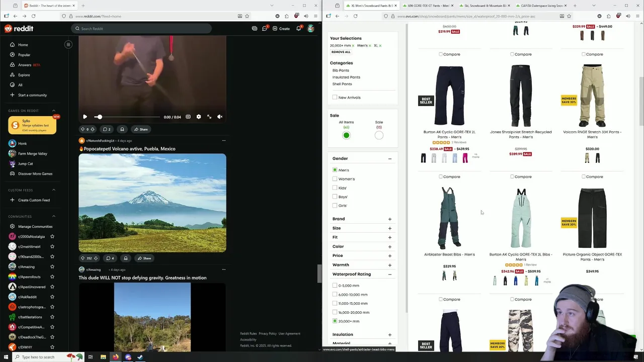644x362 pixels.
Task: Expand the Warmth filter
Action: click(390, 265)
